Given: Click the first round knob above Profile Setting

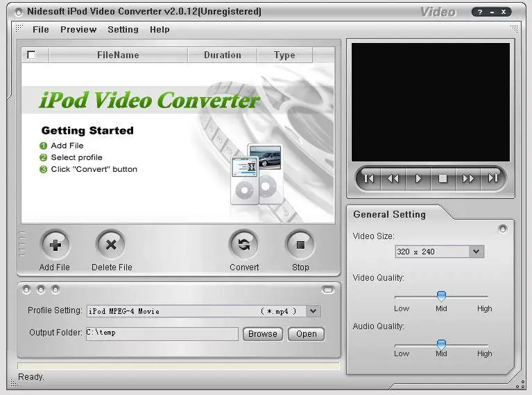Looking at the screenshot, I should click(26, 290).
